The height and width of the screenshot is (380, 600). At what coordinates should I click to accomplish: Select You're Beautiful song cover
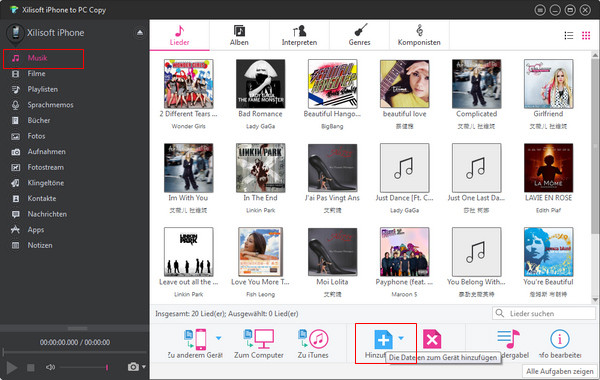click(x=548, y=252)
